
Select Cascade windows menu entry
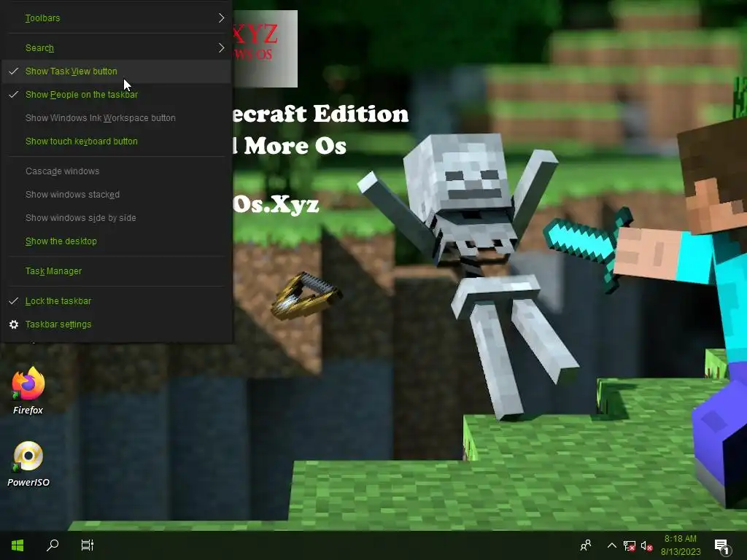coord(116,171)
